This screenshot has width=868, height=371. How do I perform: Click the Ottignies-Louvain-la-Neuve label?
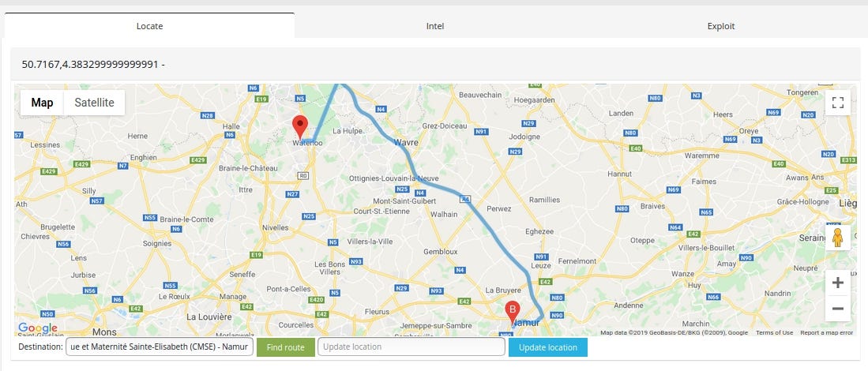(x=393, y=178)
